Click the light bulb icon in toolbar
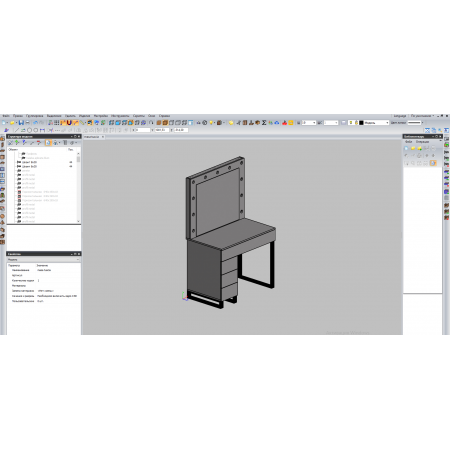The width and height of the screenshot is (450, 450). click(211, 123)
